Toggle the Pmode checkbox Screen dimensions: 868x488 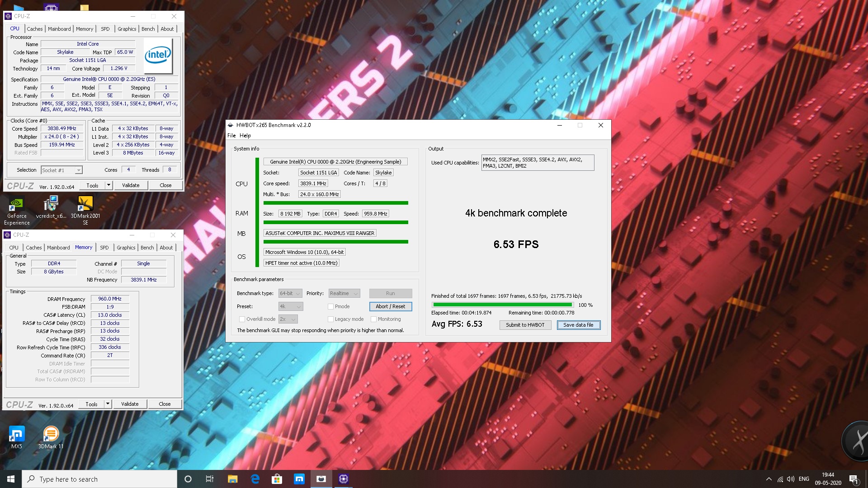click(x=330, y=307)
